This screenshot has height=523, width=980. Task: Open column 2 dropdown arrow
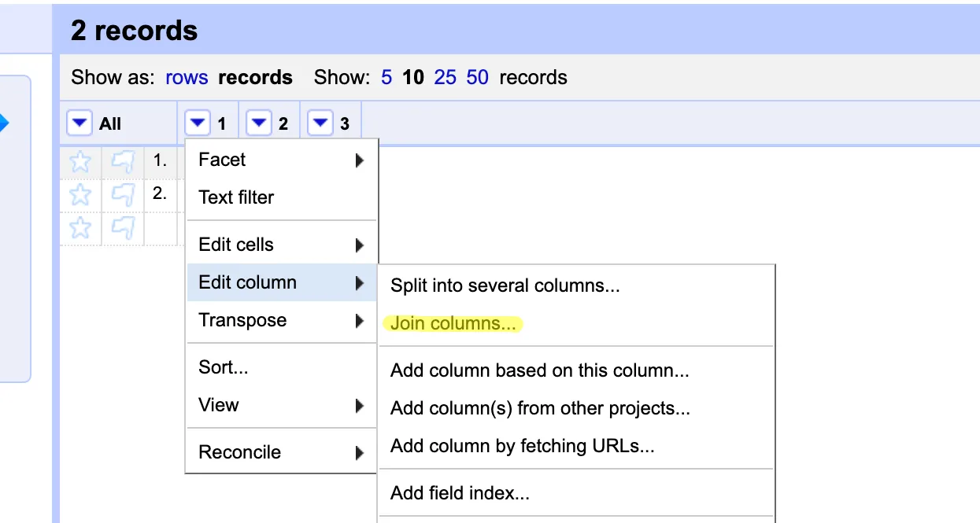[x=258, y=123]
